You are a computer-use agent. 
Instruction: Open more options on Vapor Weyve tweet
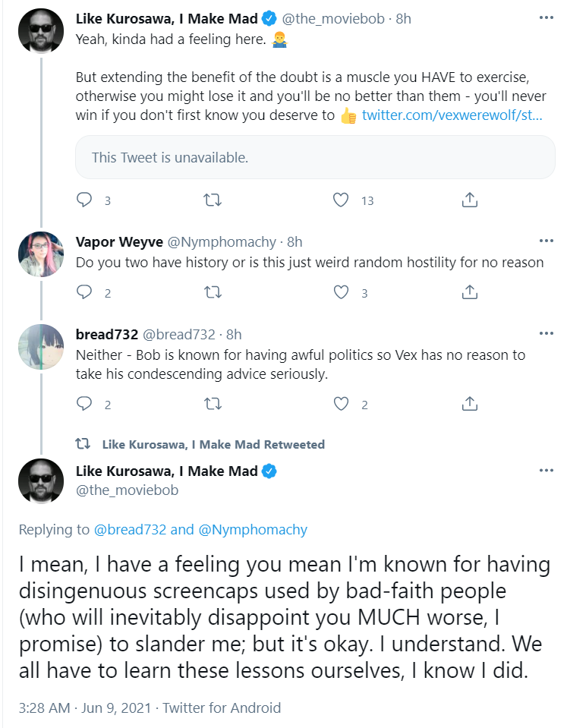(x=546, y=241)
